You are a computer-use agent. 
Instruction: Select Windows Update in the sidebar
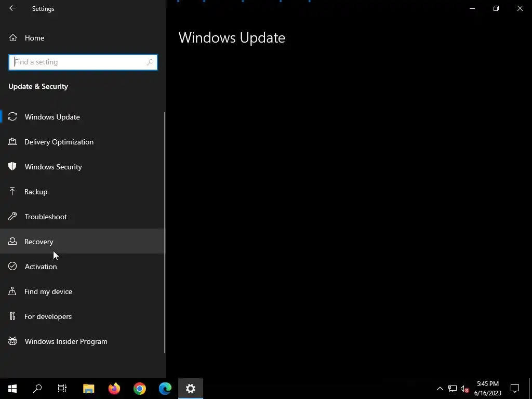tap(83, 117)
